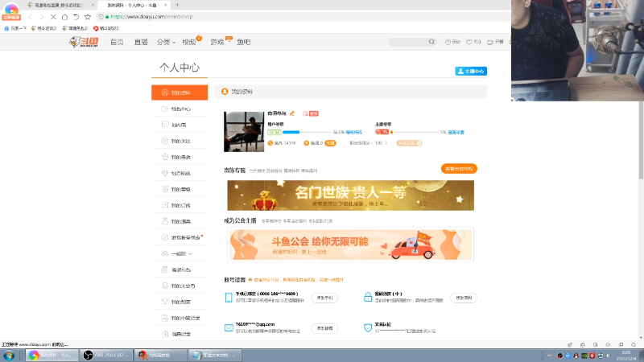This screenshot has height=362, width=644.
Task: Expand the 分类 category dropdown
Action: click(166, 42)
